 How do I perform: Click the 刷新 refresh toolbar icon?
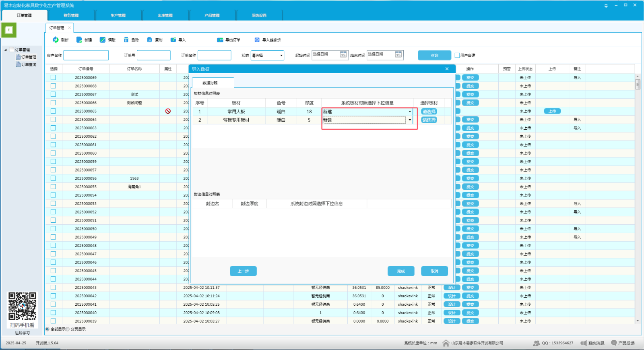[x=56, y=40]
